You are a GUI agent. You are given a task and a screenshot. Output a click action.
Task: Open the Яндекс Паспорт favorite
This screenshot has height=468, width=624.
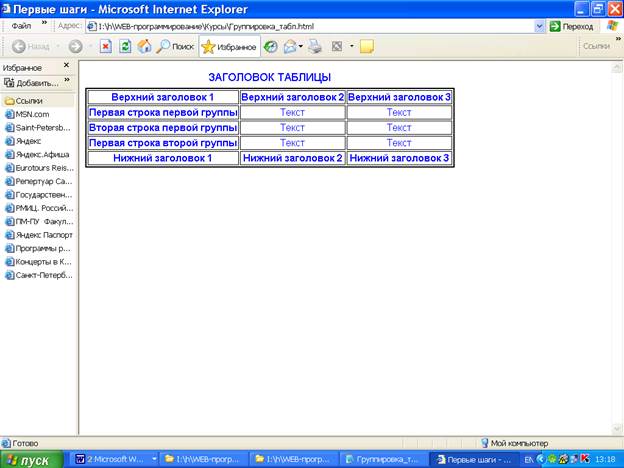[39, 235]
